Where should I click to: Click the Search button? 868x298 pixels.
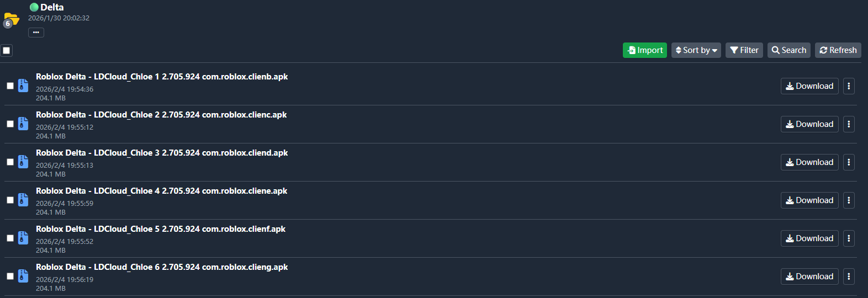[x=788, y=50]
